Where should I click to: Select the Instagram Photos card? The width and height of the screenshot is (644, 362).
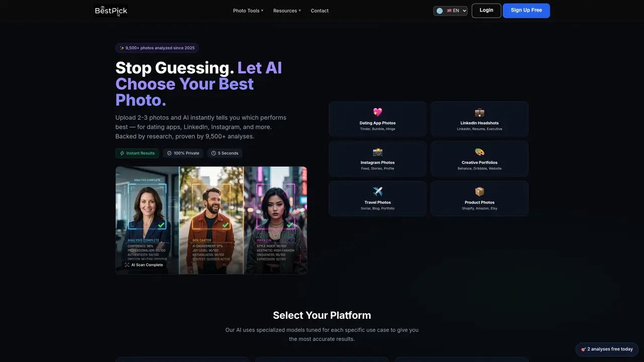pyautogui.click(x=377, y=159)
